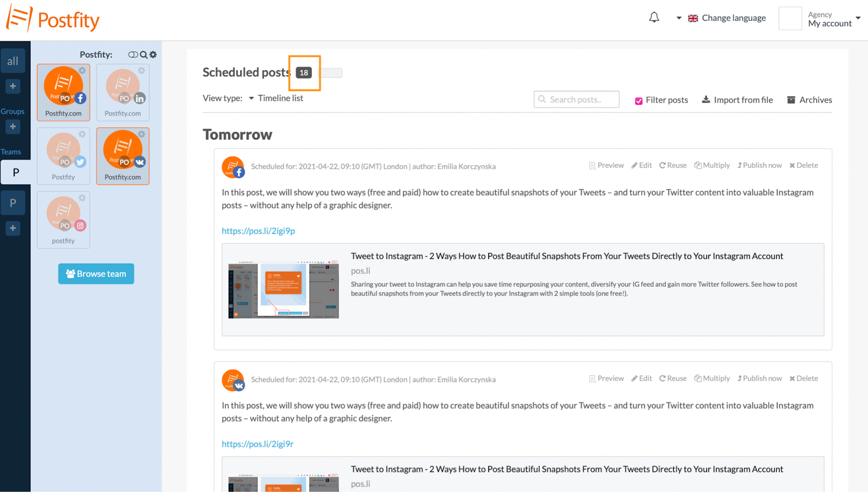Open the link https://pos.li/2igi9p
868x492 pixels.
(258, 231)
